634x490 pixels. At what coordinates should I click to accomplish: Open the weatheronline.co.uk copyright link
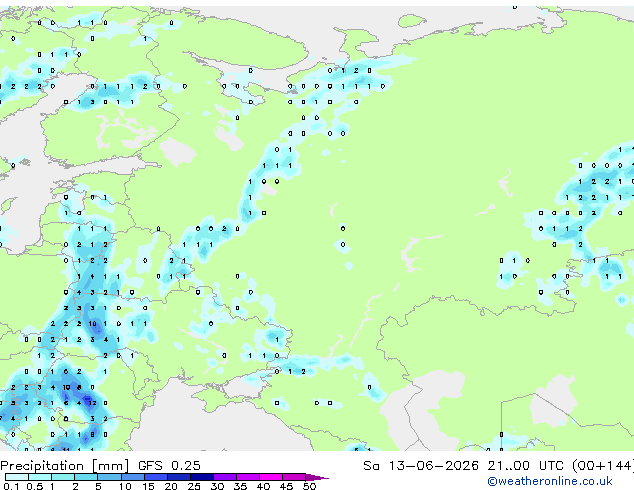tap(550, 481)
